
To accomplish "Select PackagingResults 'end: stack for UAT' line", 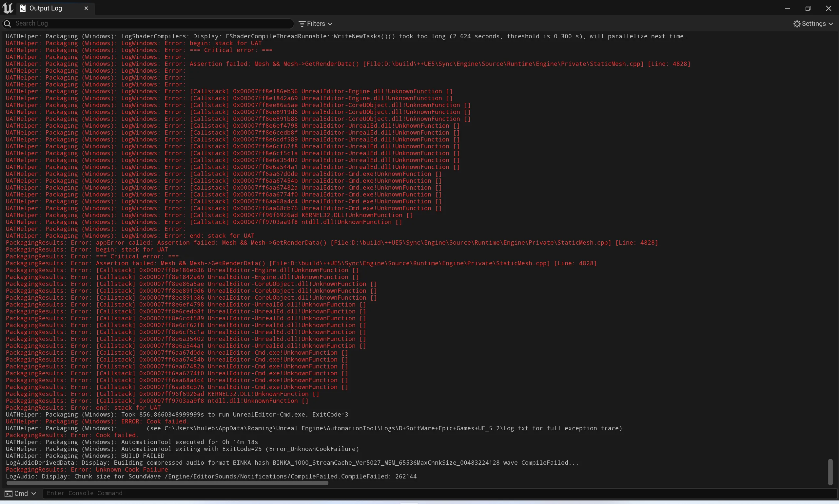I will click(83, 407).
